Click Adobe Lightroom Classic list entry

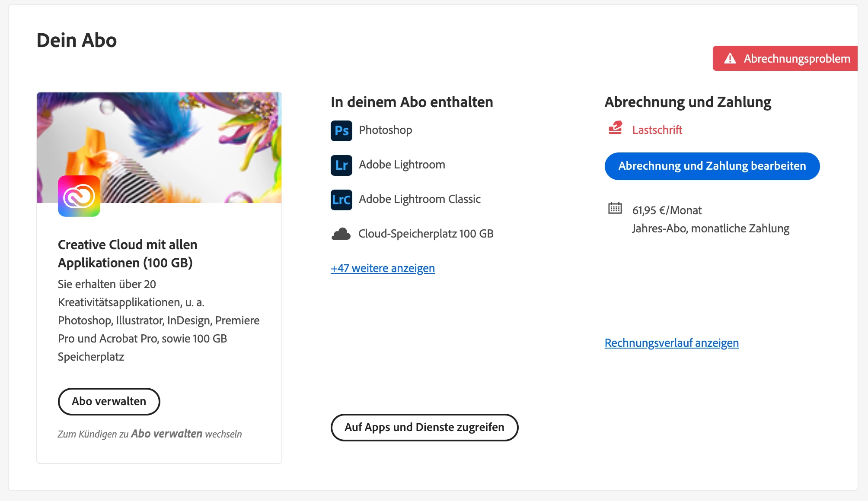coord(419,199)
